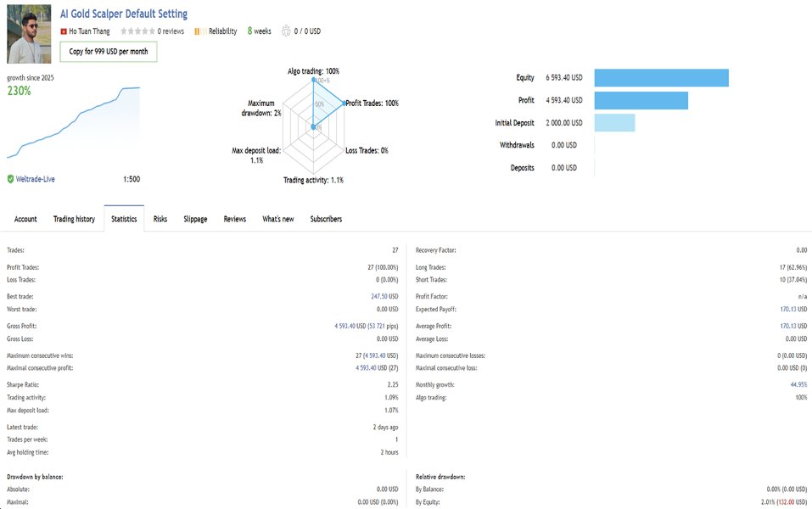
Task: Open the Risks tab
Action: [x=160, y=219]
